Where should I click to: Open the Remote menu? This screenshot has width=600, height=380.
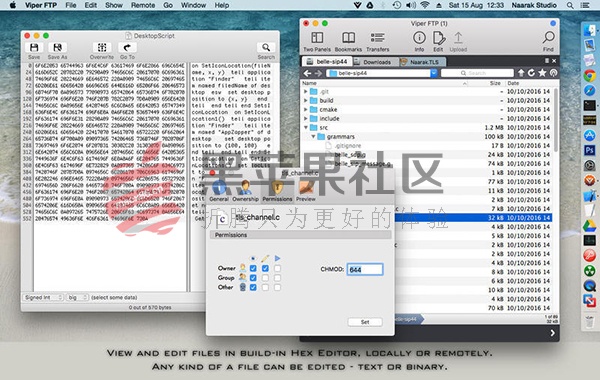pos(143,5)
